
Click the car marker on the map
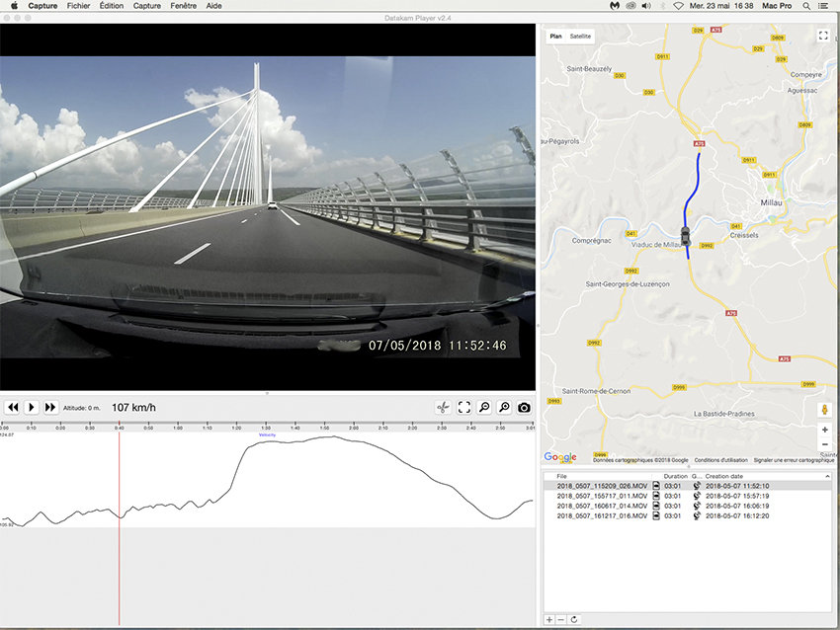tap(685, 236)
